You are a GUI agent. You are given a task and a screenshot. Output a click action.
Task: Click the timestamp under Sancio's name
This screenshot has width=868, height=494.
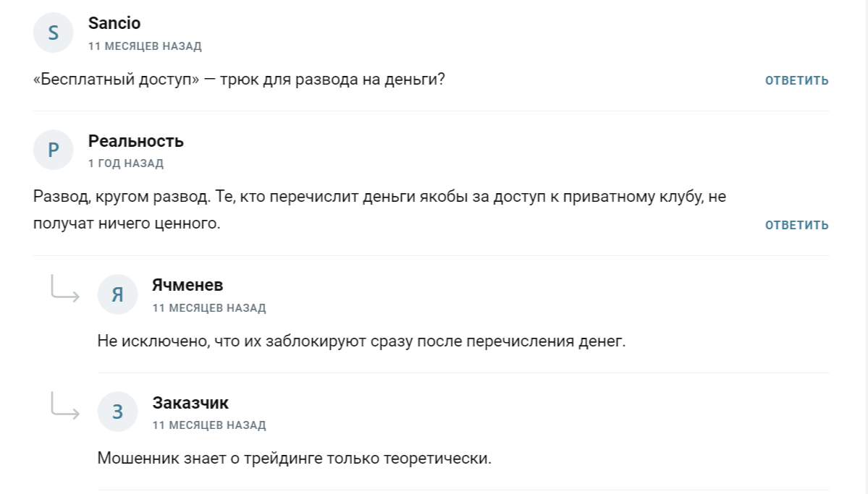[x=145, y=46]
